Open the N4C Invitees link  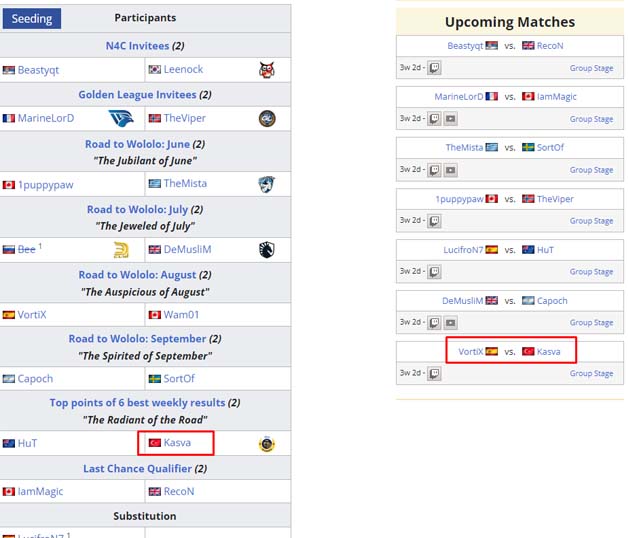point(137,46)
